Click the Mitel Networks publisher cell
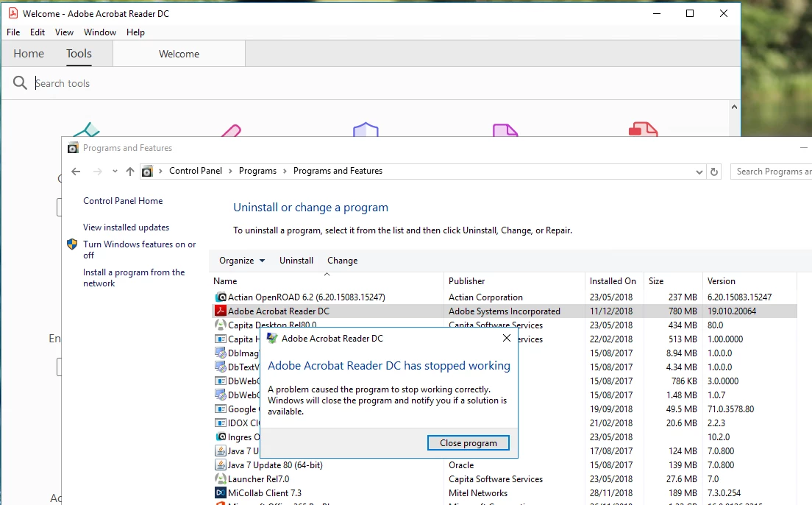 pyautogui.click(x=478, y=493)
